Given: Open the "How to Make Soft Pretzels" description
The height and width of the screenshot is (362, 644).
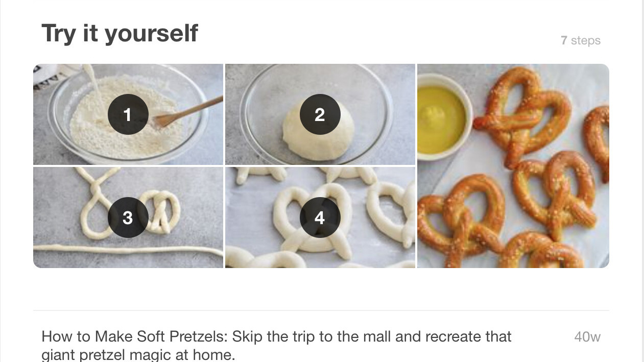Looking at the screenshot, I should (x=276, y=346).
